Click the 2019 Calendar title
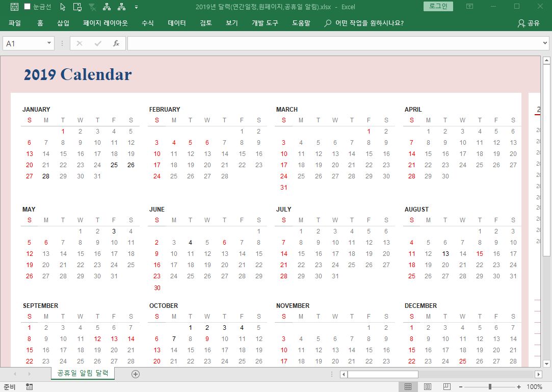Image resolution: width=552 pixels, height=392 pixels. point(78,74)
